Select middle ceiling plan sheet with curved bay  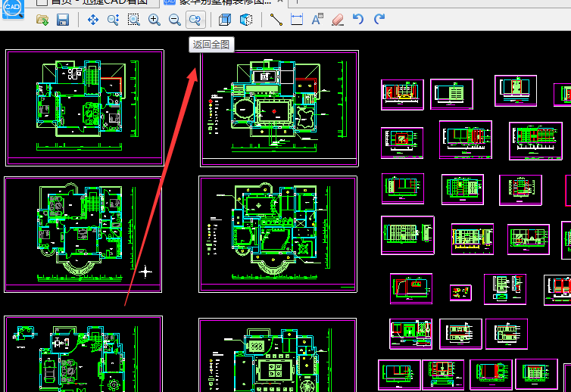(278, 234)
